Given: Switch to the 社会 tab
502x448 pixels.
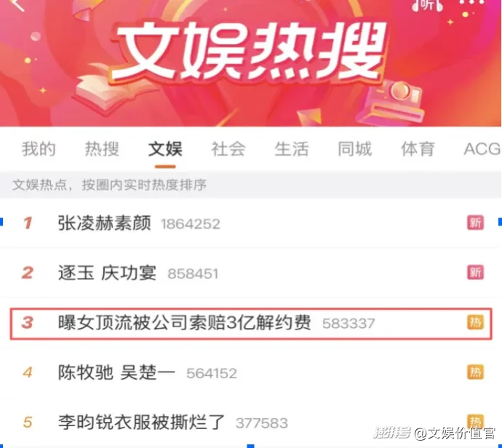Looking at the screenshot, I should pyautogui.click(x=228, y=149).
